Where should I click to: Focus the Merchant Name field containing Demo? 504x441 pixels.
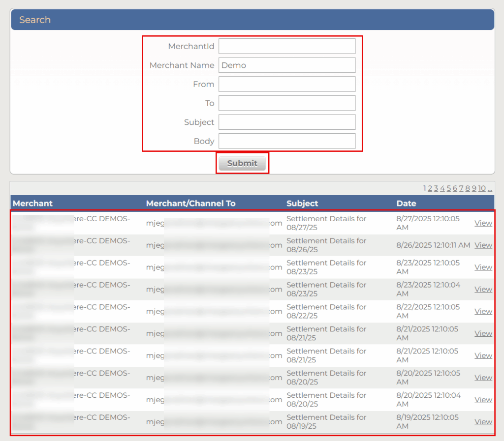pos(287,65)
